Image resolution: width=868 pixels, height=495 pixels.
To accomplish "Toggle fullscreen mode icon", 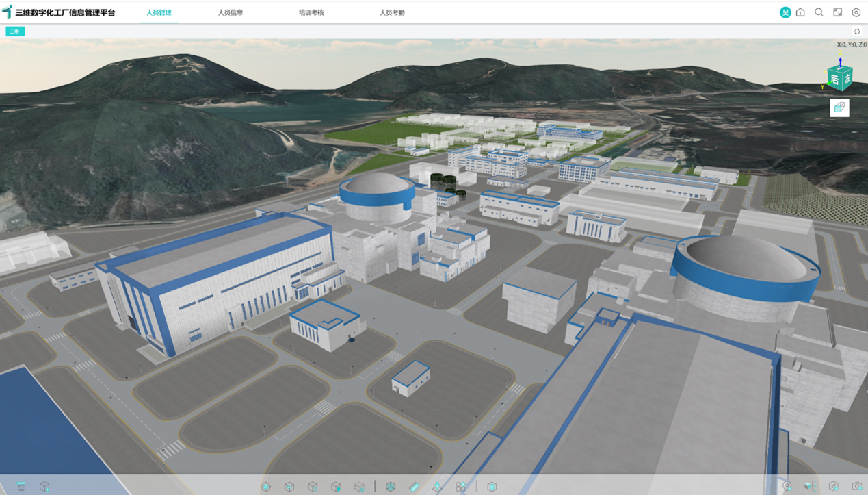I will click(x=837, y=12).
